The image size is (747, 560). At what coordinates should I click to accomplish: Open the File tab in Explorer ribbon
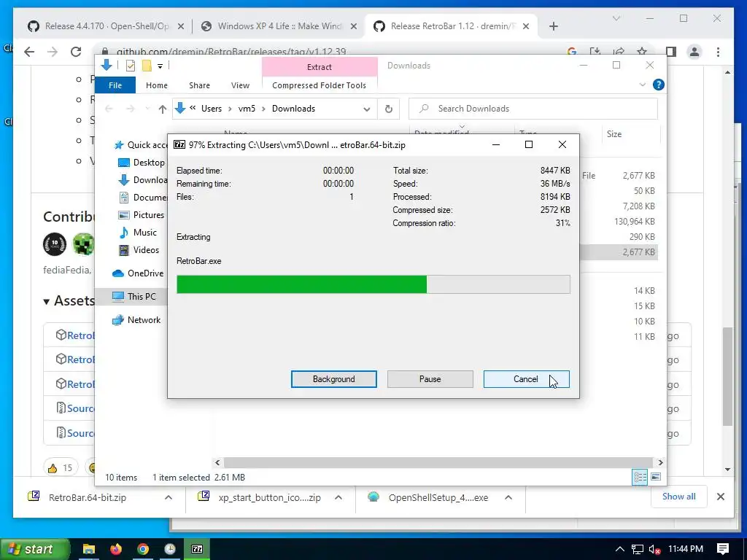115,85
